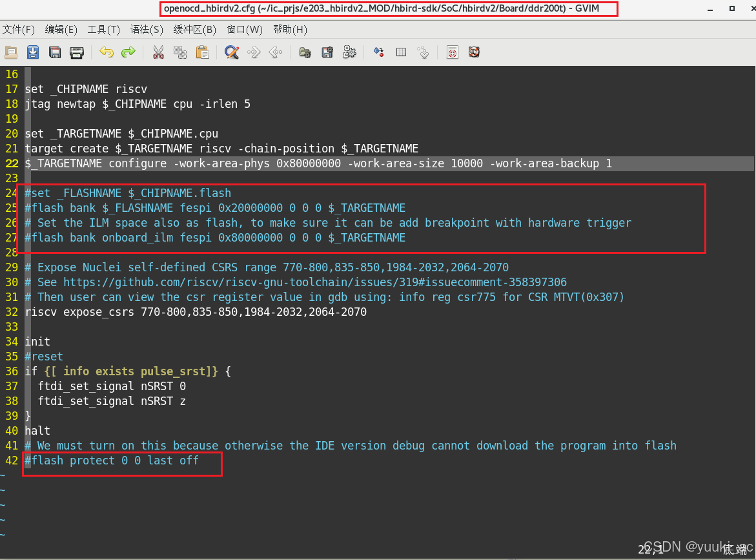
Task: Jump to tag under cursor
Action: 424,52
